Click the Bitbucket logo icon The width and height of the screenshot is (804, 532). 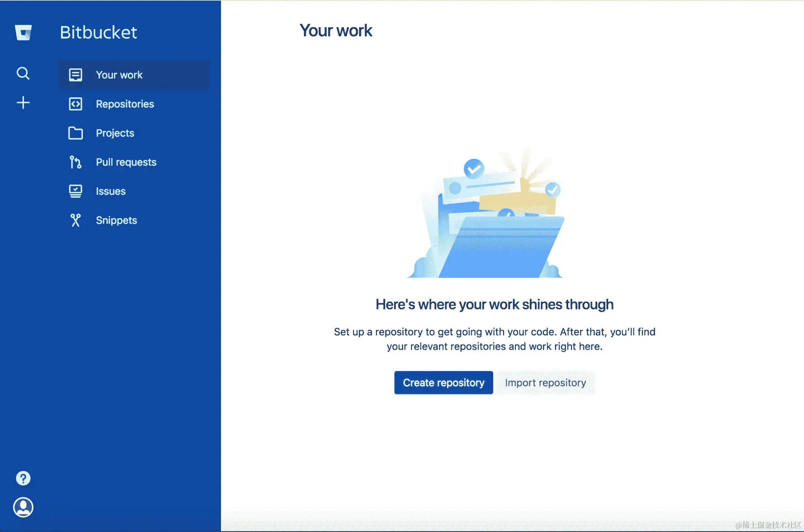tap(23, 33)
